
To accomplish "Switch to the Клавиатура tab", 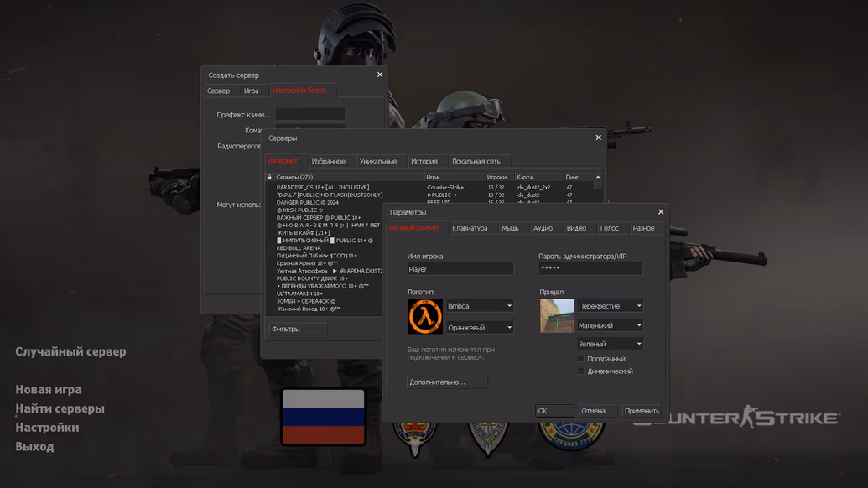I will (x=472, y=227).
